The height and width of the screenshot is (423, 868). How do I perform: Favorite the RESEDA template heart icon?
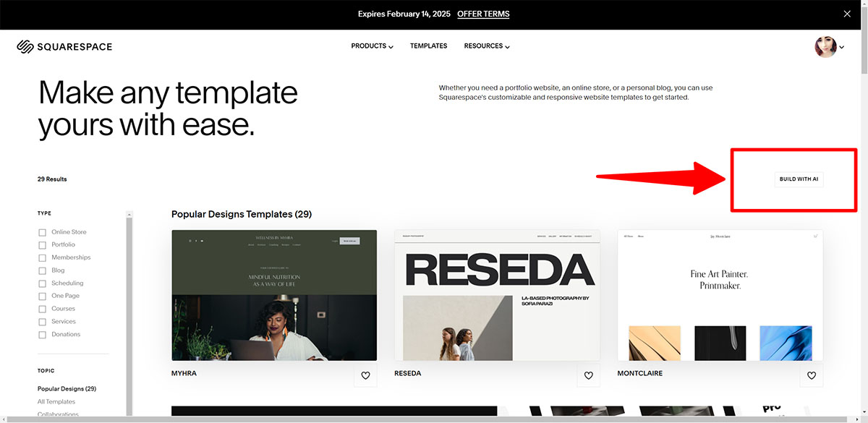click(x=588, y=375)
